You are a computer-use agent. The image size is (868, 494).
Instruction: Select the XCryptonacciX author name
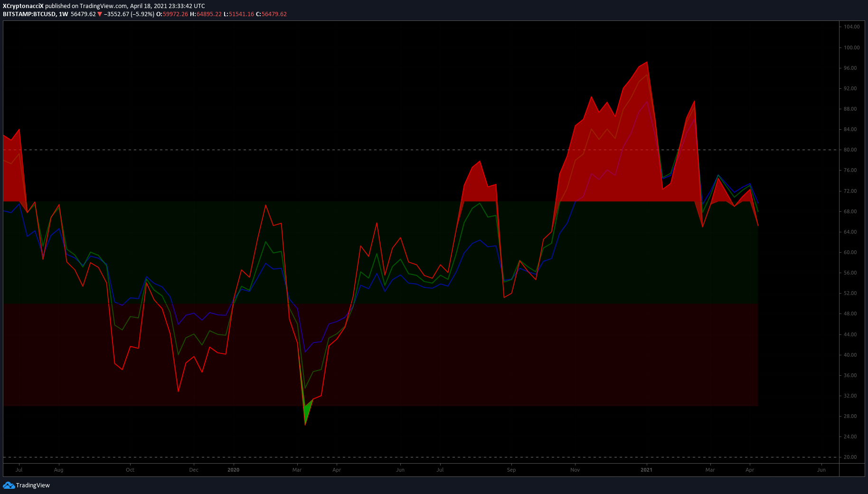tap(23, 6)
